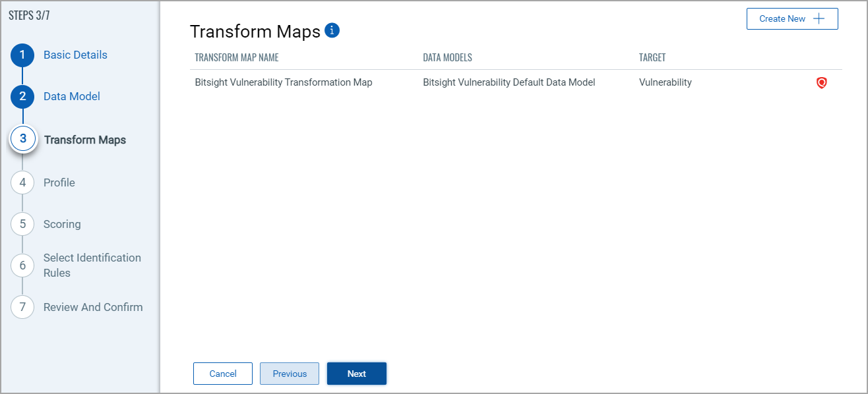This screenshot has width=868, height=394.
Task: Click the Vulnerability target cell
Action: pos(666,82)
